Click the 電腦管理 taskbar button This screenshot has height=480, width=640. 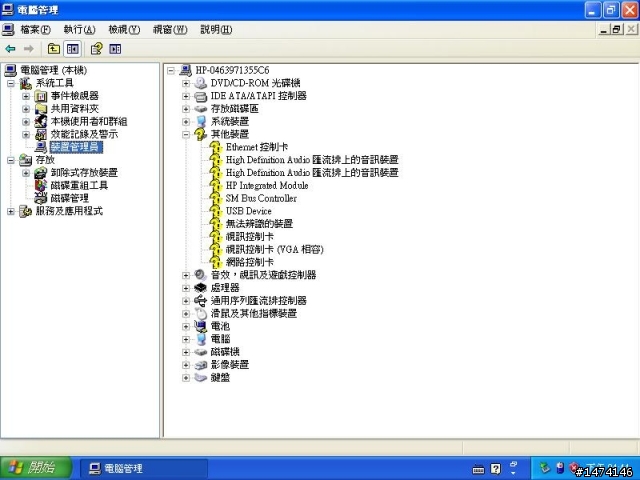click(144, 468)
